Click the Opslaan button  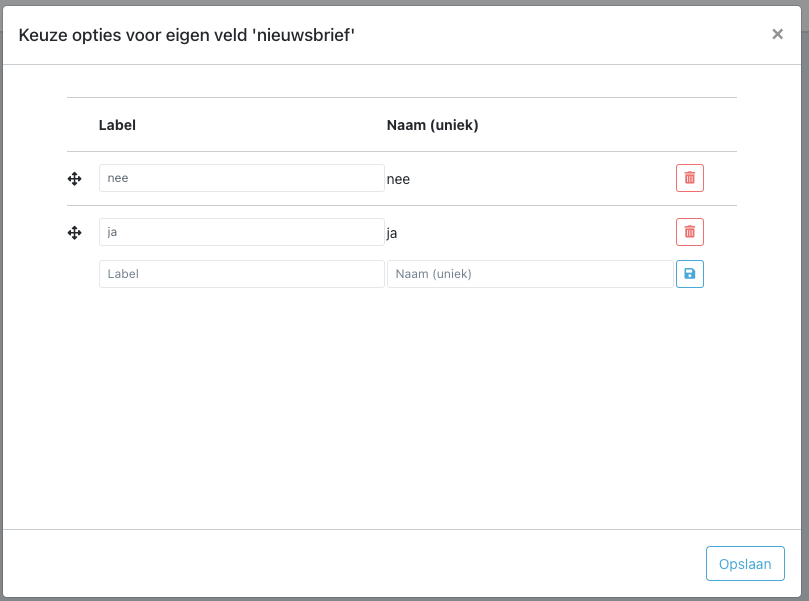tap(745, 563)
